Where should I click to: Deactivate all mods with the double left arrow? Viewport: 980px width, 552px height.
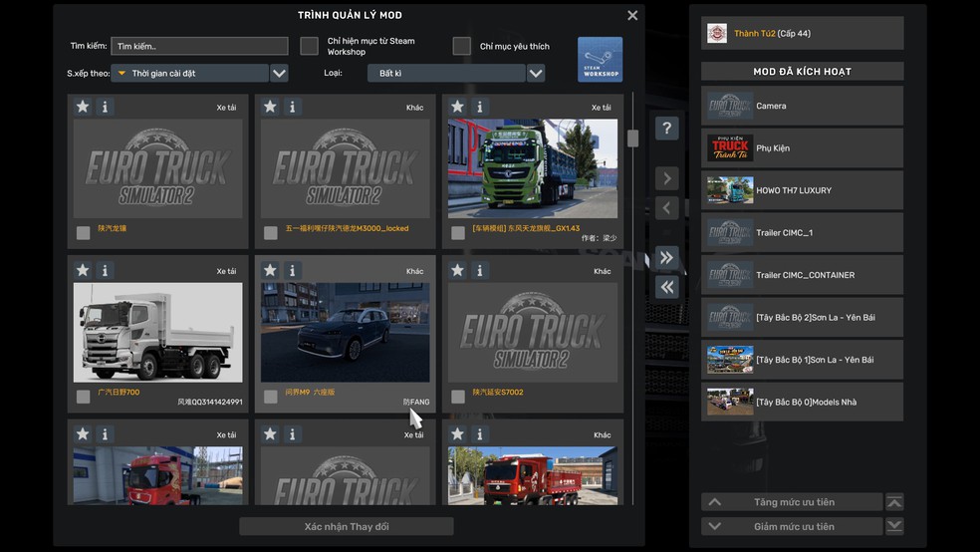point(667,287)
